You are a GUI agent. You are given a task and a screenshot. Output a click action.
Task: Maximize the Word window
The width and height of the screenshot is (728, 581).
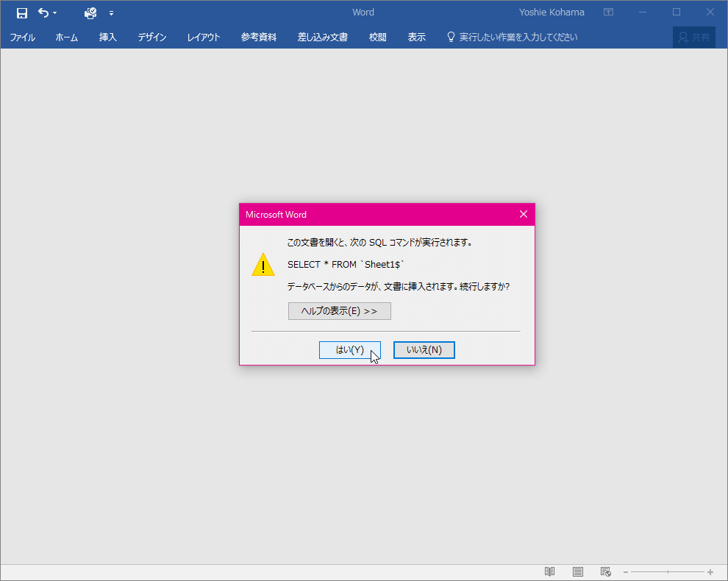677,13
